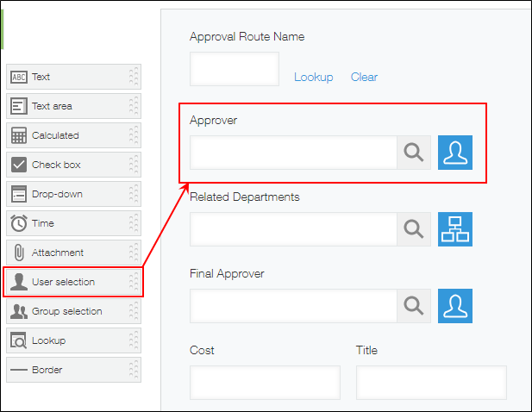Click inside the Approver text box
The height and width of the screenshot is (412, 532).
click(292, 153)
